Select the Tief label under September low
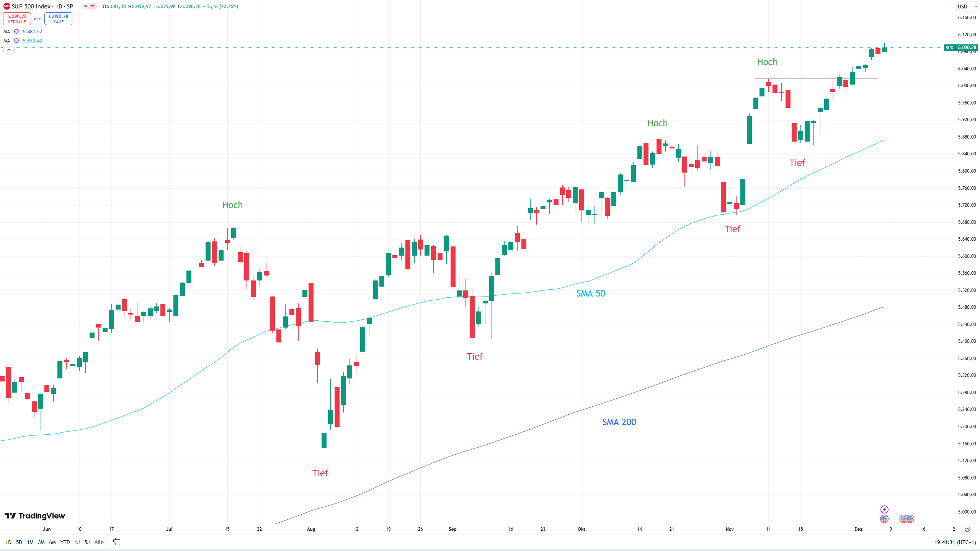 tap(475, 357)
